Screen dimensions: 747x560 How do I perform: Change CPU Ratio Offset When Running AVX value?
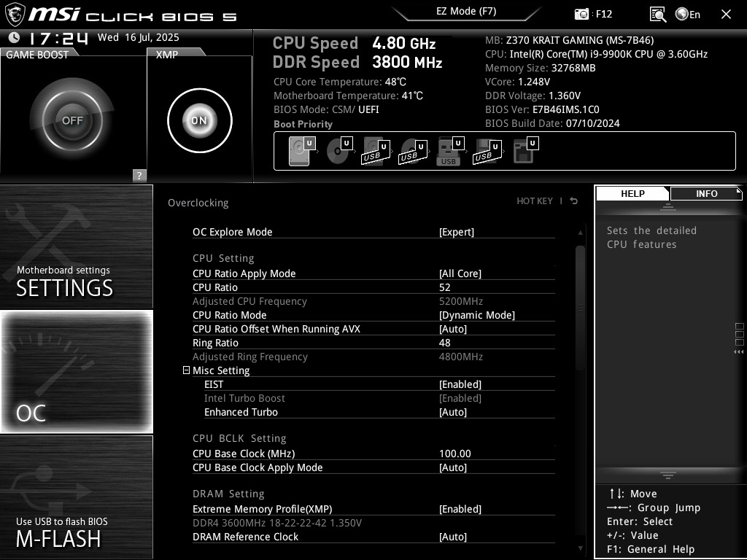[453, 329]
